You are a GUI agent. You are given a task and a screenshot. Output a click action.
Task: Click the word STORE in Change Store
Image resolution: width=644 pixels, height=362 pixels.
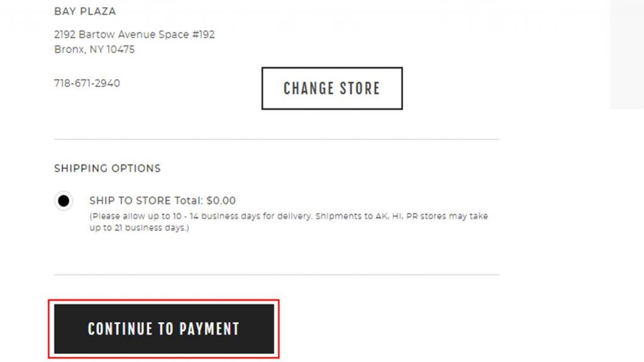(x=359, y=88)
